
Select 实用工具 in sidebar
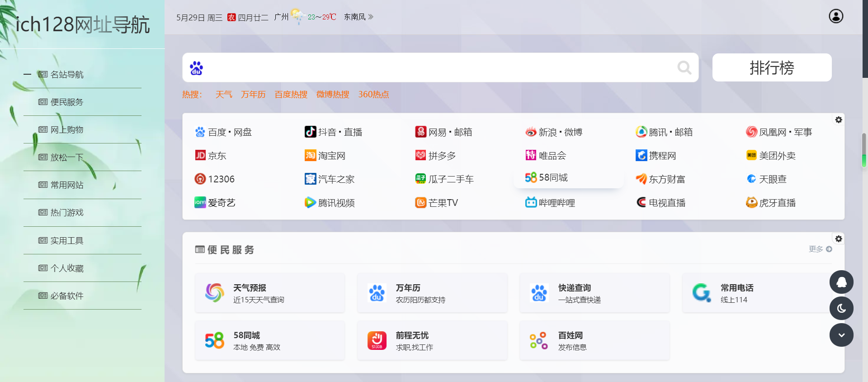pos(61,240)
